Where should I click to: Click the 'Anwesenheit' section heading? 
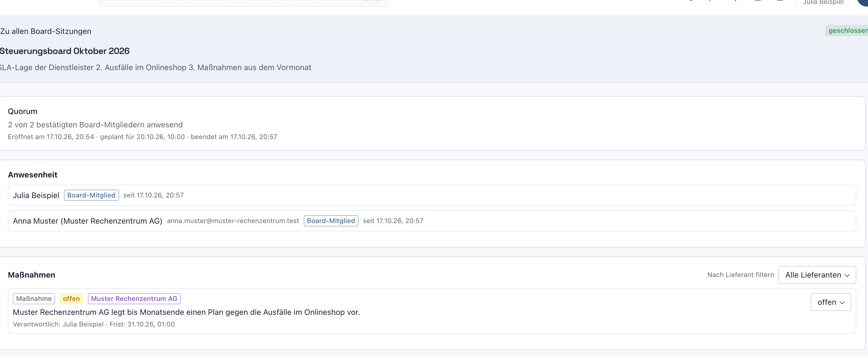click(x=33, y=175)
